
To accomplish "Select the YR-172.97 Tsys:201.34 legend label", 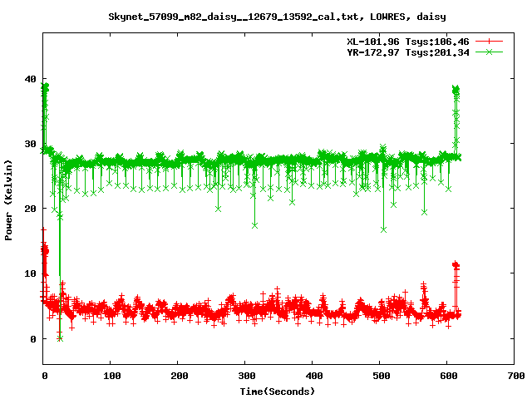I will [408, 52].
